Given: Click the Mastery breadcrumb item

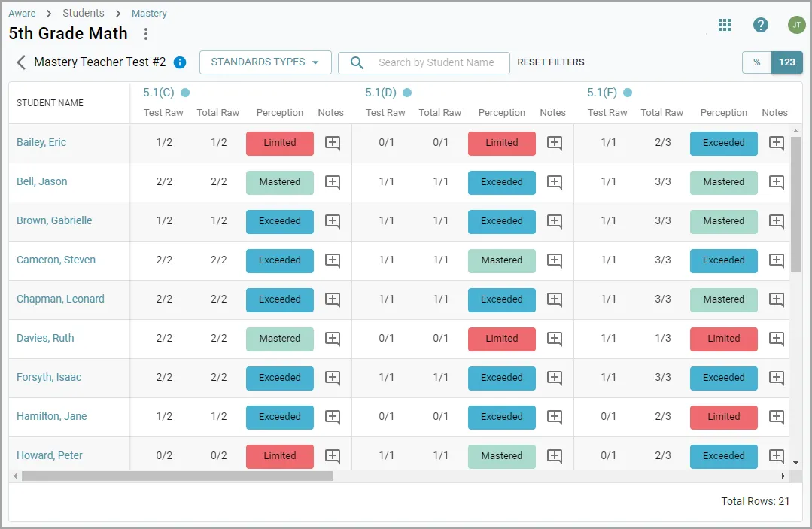Looking at the screenshot, I should 148,13.
